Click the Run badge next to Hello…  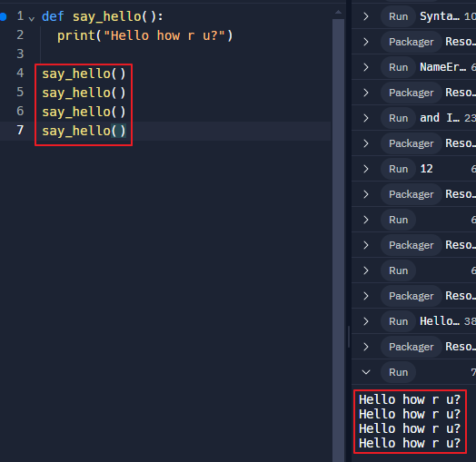pyautogui.click(x=398, y=321)
